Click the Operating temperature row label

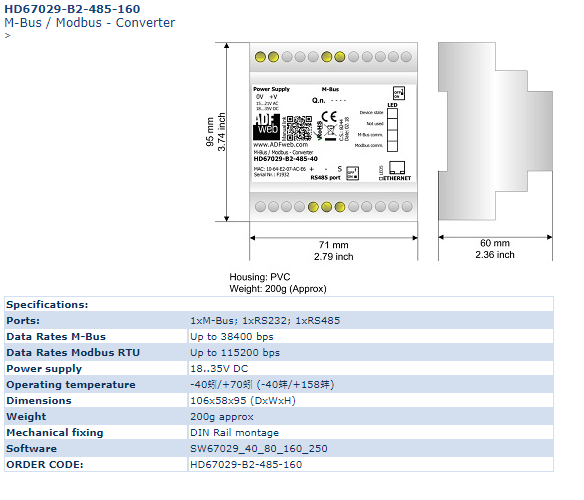pos(71,385)
